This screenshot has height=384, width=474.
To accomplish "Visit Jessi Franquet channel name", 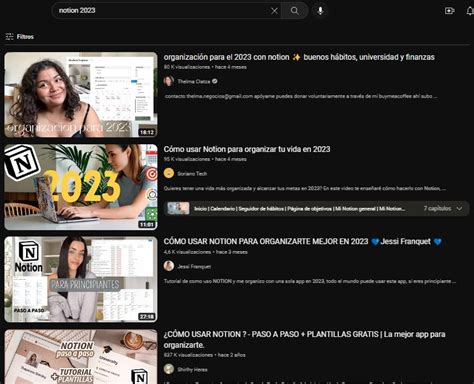I will (x=194, y=266).
